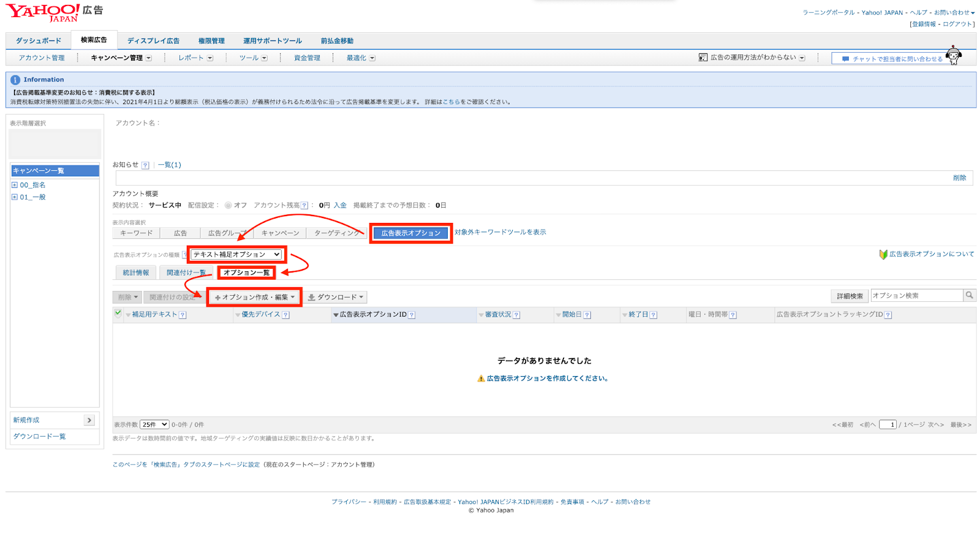Toggle the select-all checkbox in table header
Screen dimensions: 980x553
pos(118,314)
